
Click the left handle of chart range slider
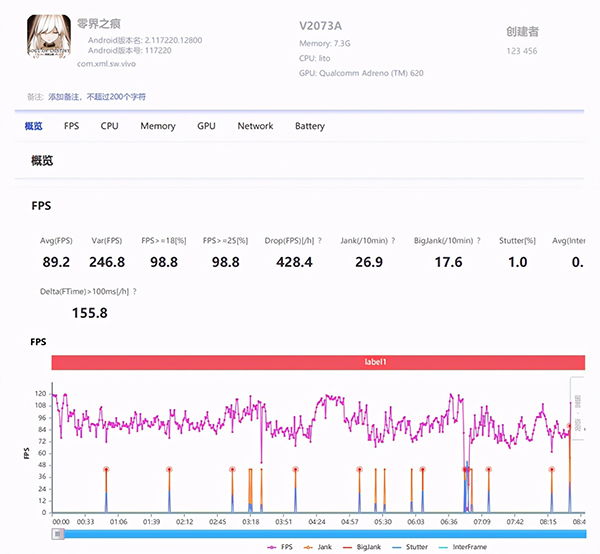click(x=60, y=534)
